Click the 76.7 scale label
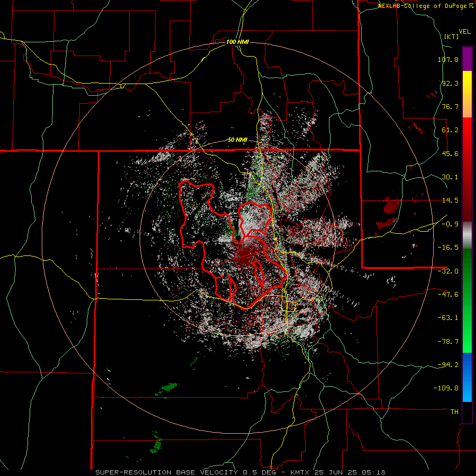This screenshot has width=476, height=476. coord(450,106)
